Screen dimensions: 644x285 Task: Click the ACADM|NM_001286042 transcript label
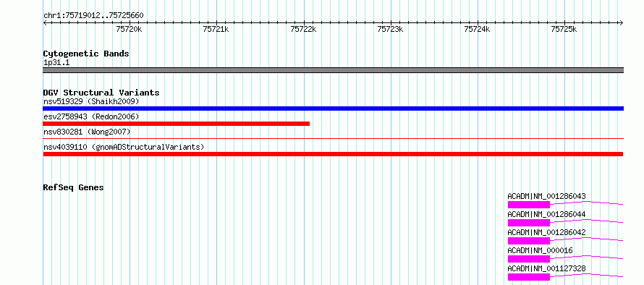coord(546,232)
